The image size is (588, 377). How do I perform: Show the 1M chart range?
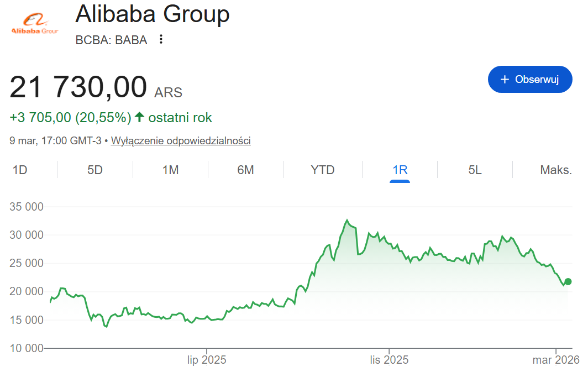coord(170,170)
